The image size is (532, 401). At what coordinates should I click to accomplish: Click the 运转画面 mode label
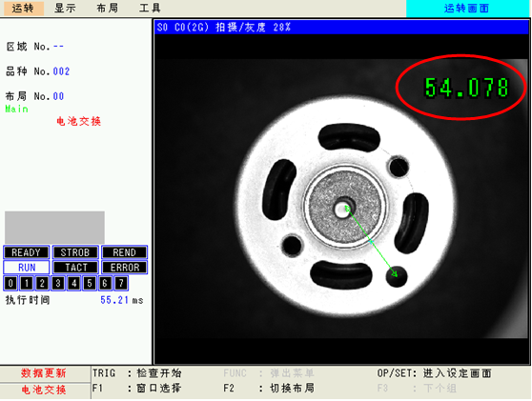click(x=467, y=9)
